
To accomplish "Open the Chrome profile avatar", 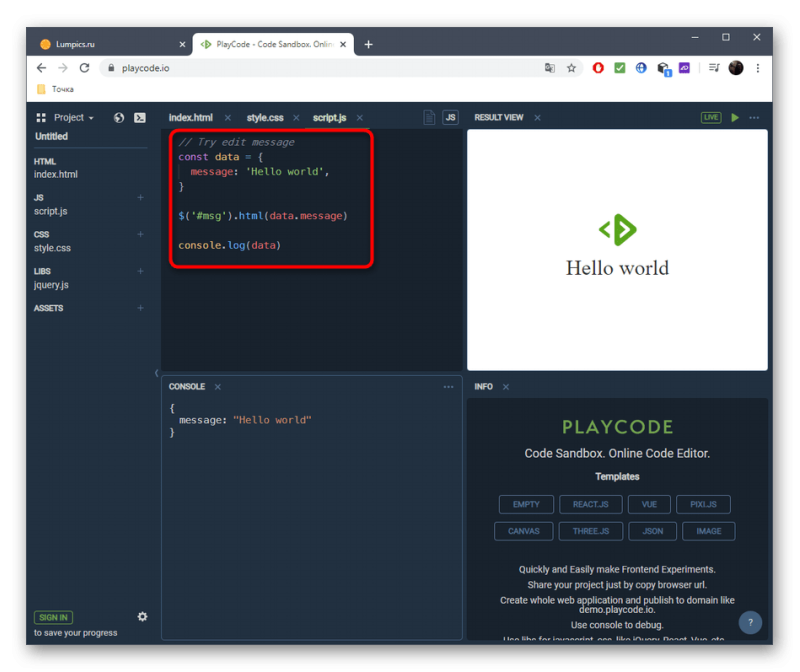I will click(736, 68).
